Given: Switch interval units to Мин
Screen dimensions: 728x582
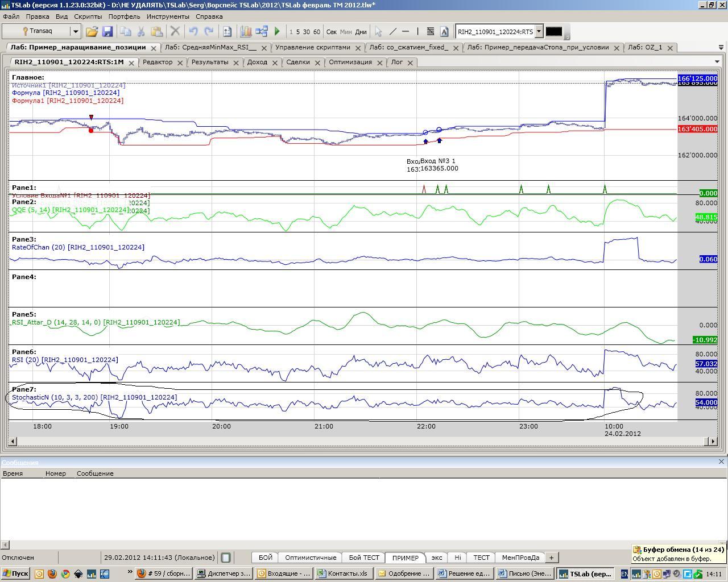Looking at the screenshot, I should (x=346, y=32).
